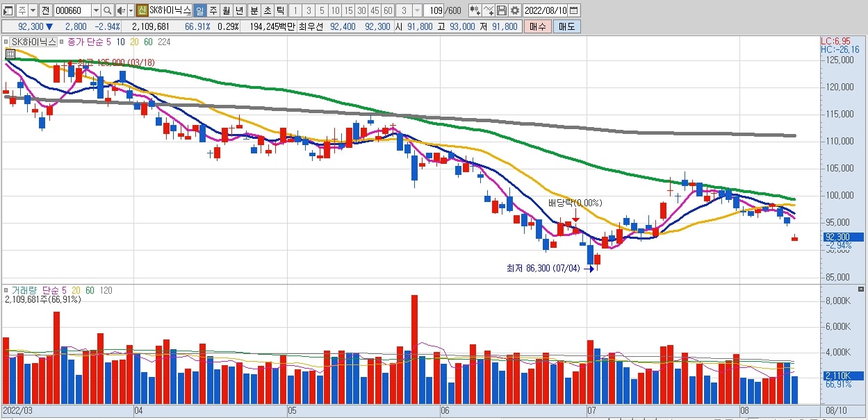Select the 초 second chart period
This screenshot has height=420, width=868.
pos(266,10)
